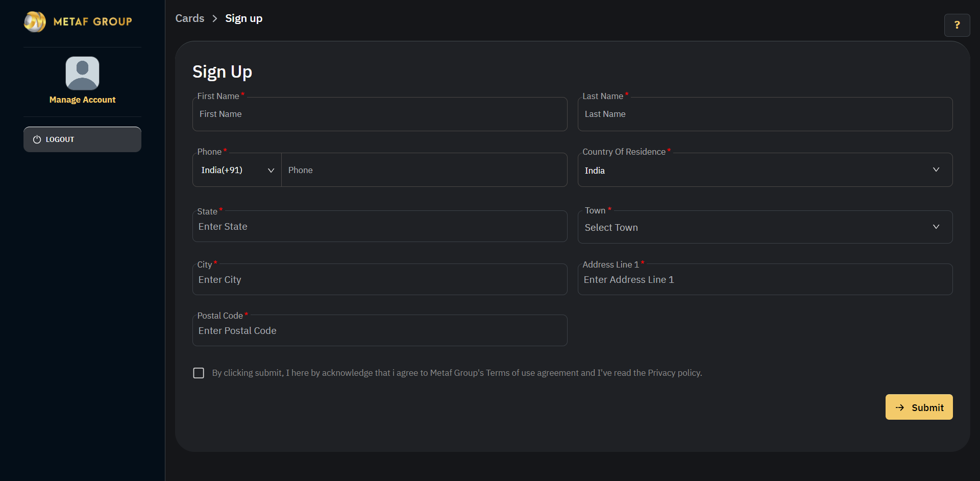Click the power icon on the Logout button
The width and height of the screenshot is (980, 481).
[37, 139]
